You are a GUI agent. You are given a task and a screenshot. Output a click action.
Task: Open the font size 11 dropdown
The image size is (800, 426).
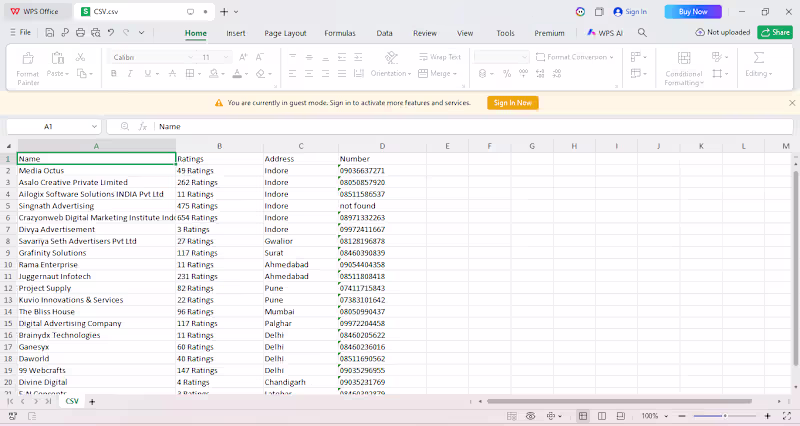(x=225, y=57)
